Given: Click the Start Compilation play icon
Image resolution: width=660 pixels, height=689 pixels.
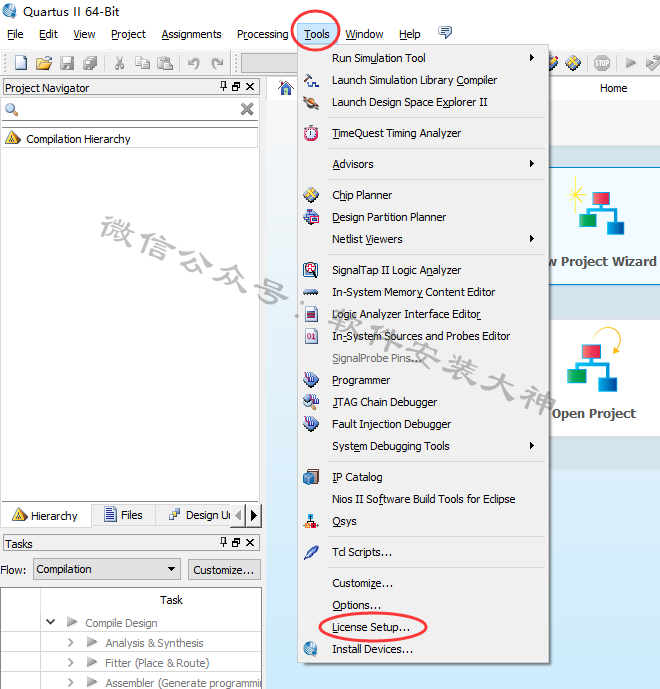Looking at the screenshot, I should [631, 63].
